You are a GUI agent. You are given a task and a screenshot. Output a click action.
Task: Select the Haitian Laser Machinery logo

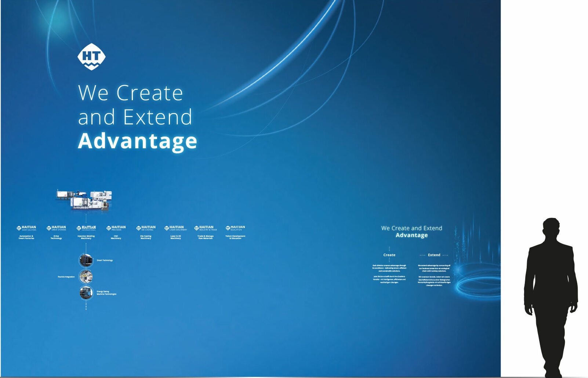[176, 228]
